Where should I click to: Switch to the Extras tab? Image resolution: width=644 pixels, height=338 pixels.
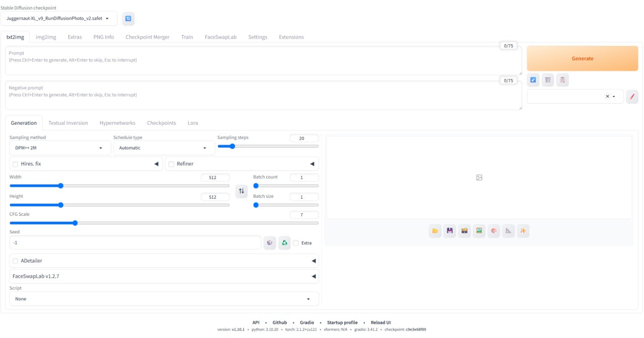(74, 37)
